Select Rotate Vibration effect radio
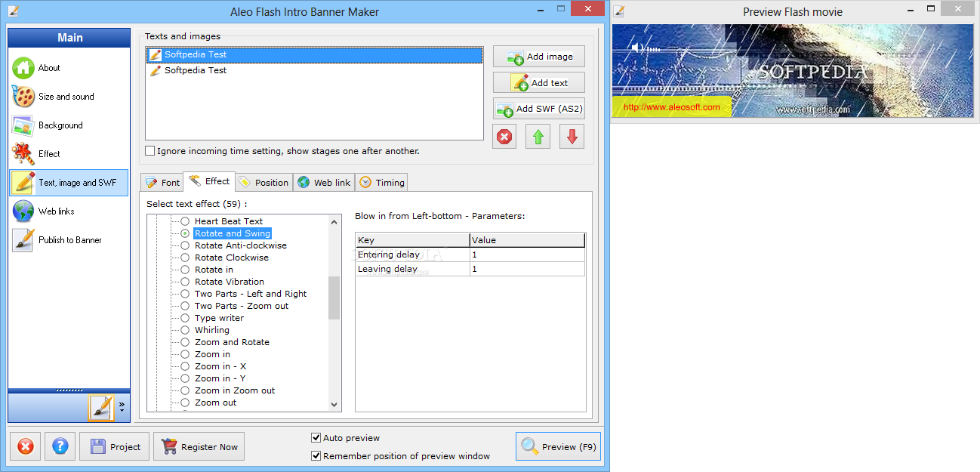The image size is (980, 472). coord(185,282)
